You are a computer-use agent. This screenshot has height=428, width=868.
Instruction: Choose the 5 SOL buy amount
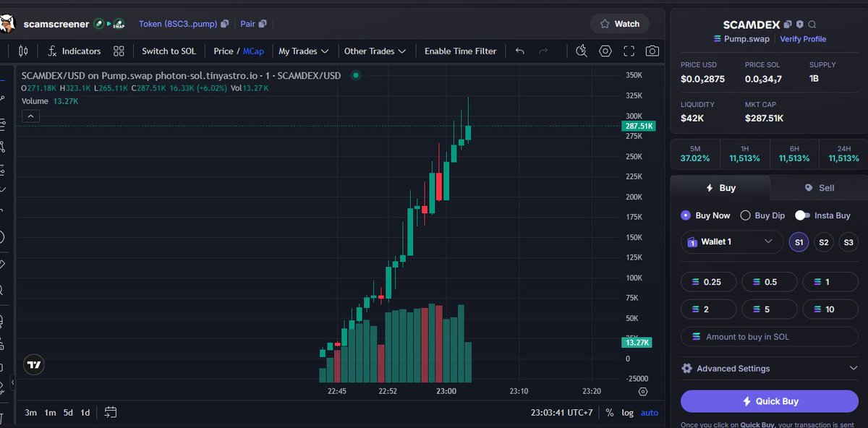pos(770,309)
